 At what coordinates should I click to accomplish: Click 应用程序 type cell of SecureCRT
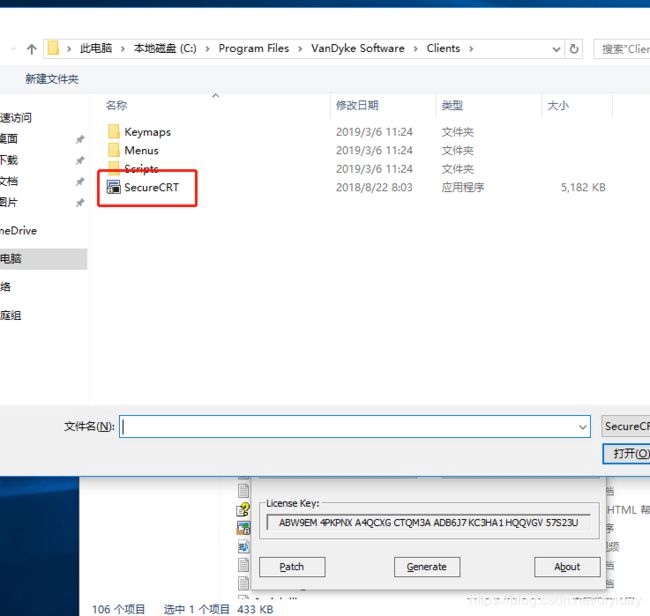click(x=463, y=187)
